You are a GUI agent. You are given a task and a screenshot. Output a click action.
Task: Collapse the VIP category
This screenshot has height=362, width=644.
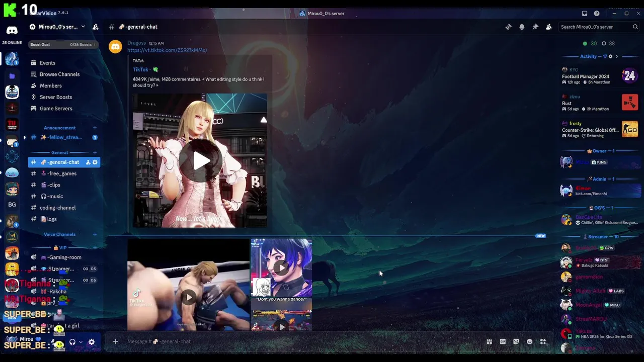60,248
